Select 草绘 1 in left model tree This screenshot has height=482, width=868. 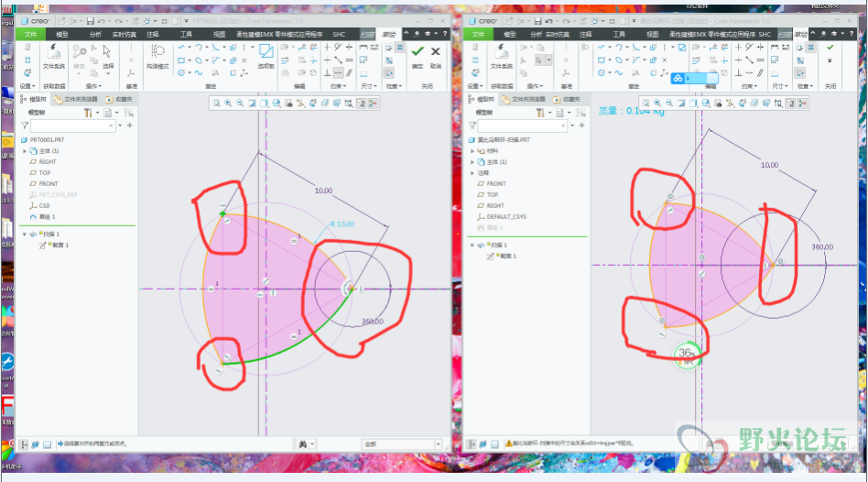point(44,216)
